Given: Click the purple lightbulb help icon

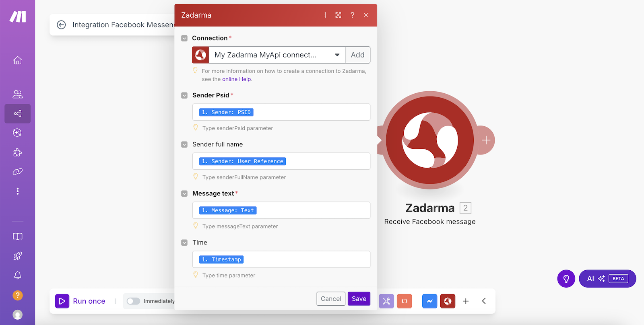Looking at the screenshot, I should click(x=566, y=279).
